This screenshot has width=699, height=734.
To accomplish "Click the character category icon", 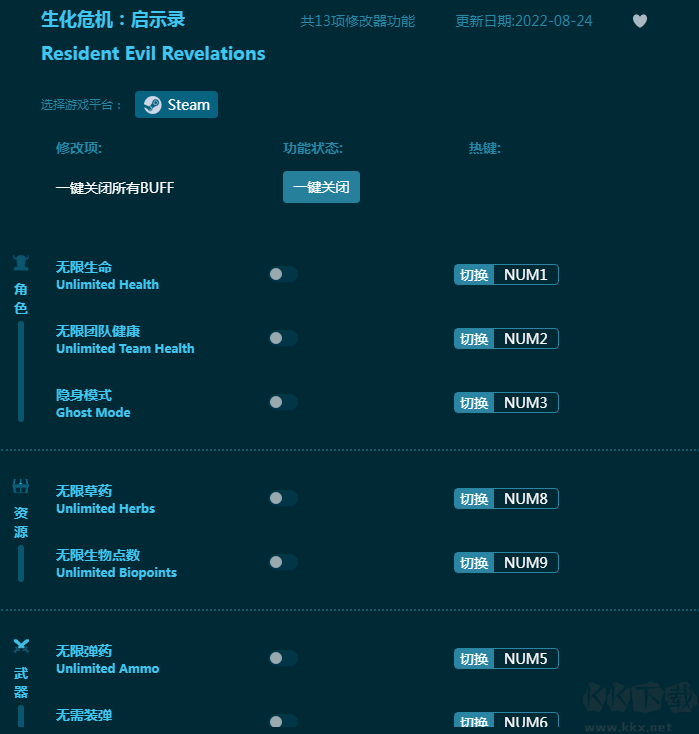I will click(21, 263).
